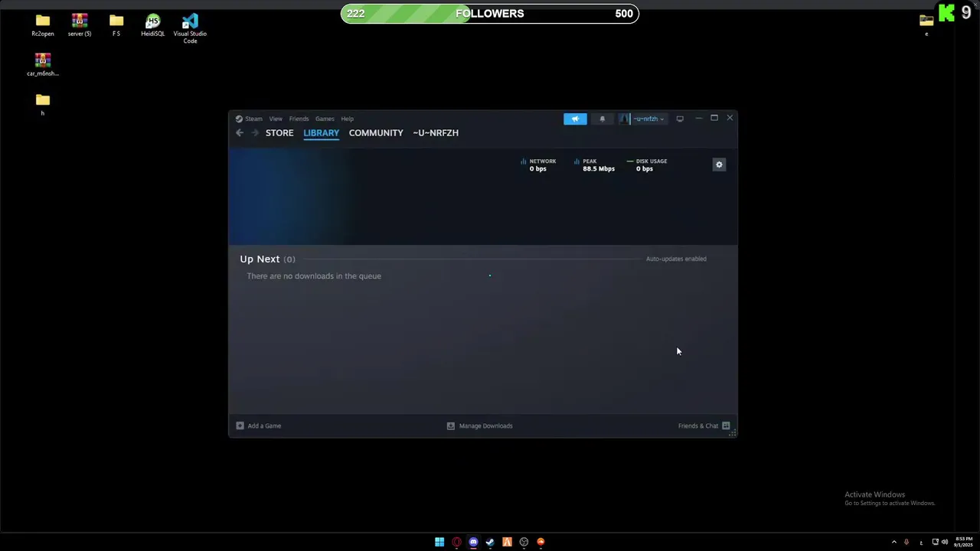Click Add a Game
Viewport: 980px width, 551px height.
click(x=259, y=425)
